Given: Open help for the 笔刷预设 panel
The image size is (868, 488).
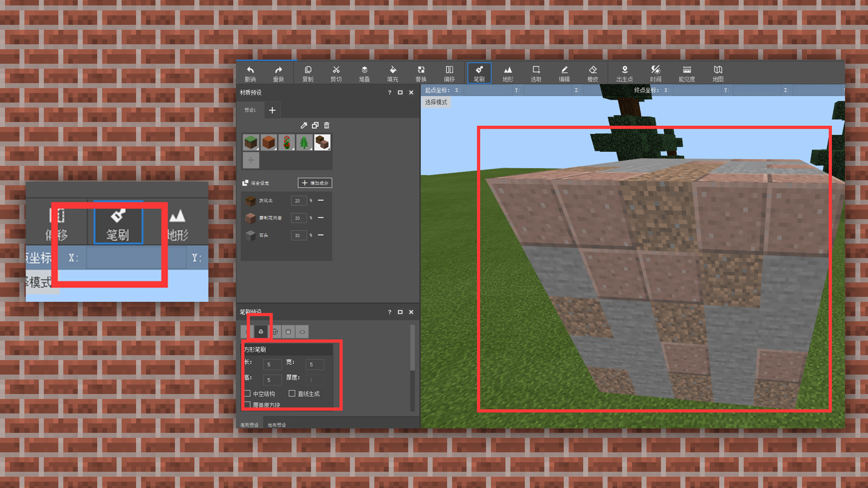Looking at the screenshot, I should point(390,312).
